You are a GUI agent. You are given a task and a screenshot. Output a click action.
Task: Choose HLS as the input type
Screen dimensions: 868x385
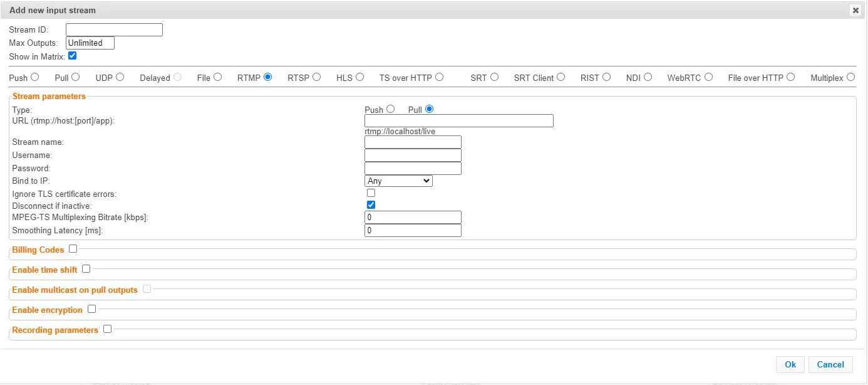click(x=359, y=77)
